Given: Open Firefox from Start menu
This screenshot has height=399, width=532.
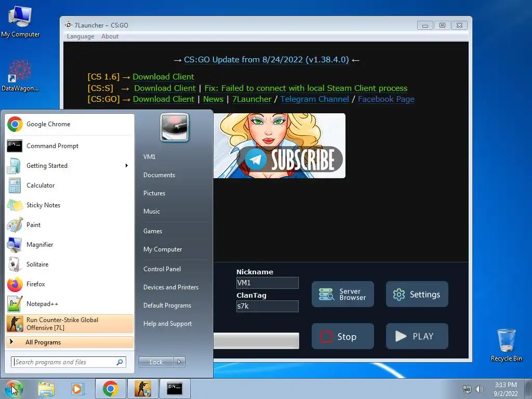Looking at the screenshot, I should (70, 284).
